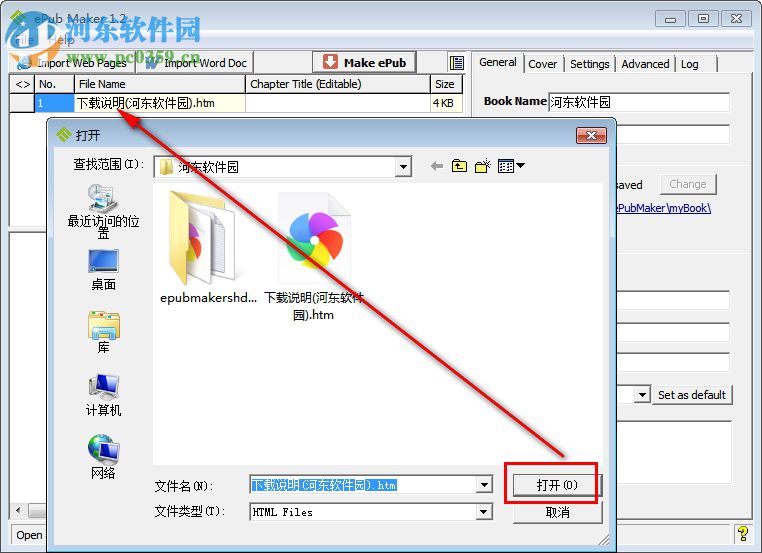762x553 pixels.
Task: Open the Log tab
Action: pos(690,64)
